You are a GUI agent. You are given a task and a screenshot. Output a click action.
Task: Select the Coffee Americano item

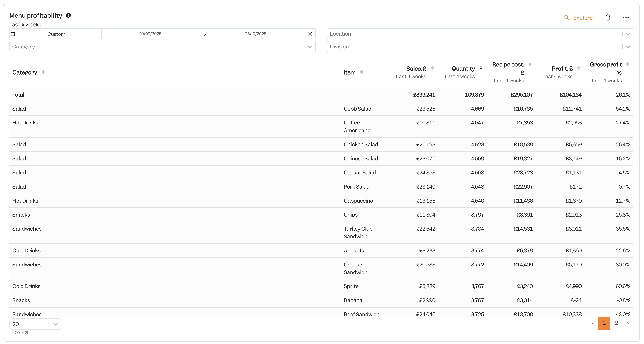(x=357, y=126)
